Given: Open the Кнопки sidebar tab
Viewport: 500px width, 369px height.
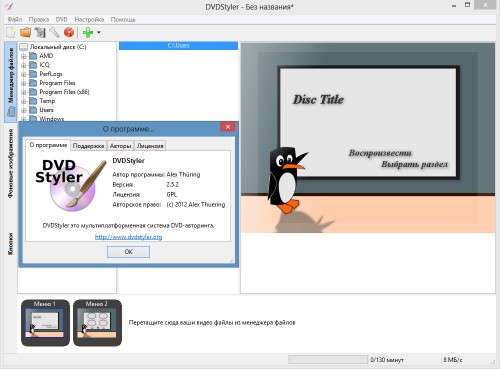Looking at the screenshot, I should (x=11, y=244).
